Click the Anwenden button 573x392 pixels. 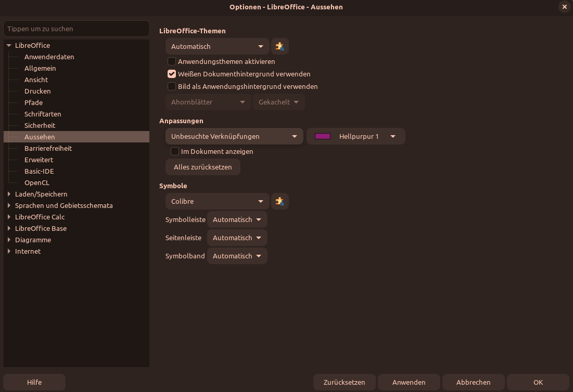[x=409, y=382]
